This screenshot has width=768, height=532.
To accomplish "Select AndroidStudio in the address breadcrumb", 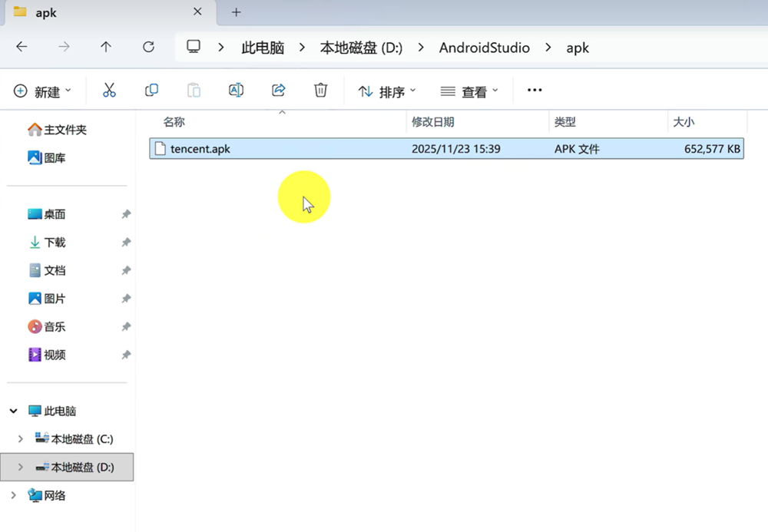I will coord(484,48).
